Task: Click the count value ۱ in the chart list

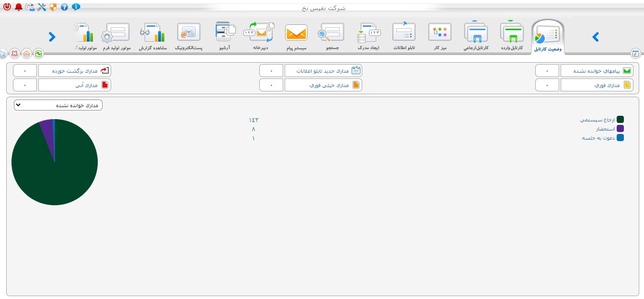Action: click(253, 138)
